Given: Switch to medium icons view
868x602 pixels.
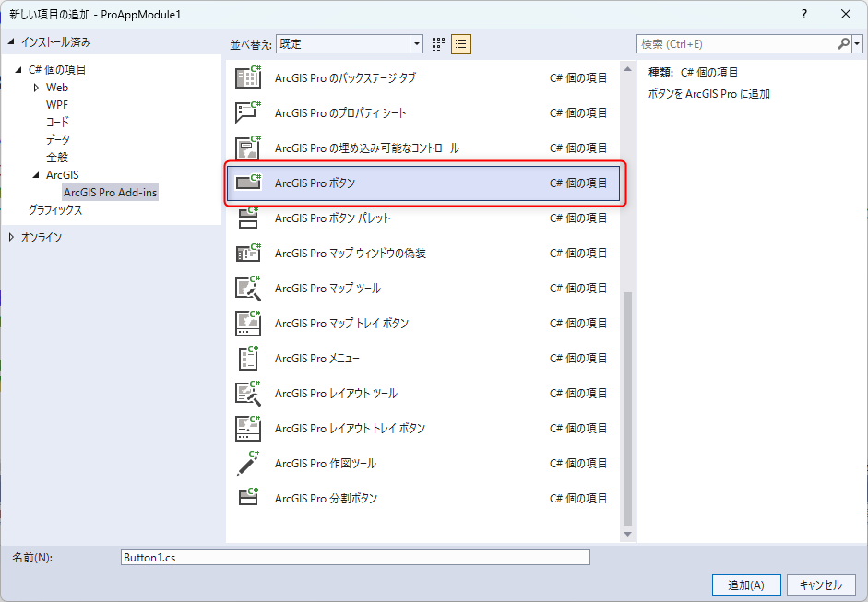Looking at the screenshot, I should tap(438, 44).
